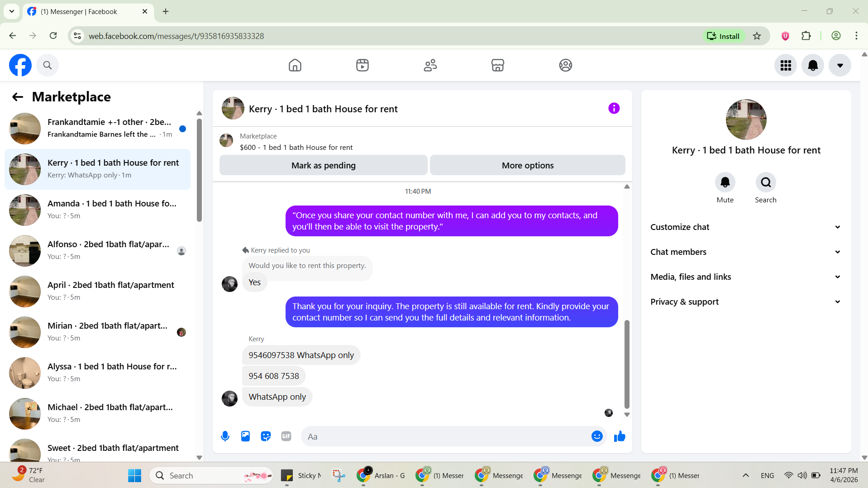The height and width of the screenshot is (488, 868).
Task: Open the tab search dropdown
Action: point(12,11)
